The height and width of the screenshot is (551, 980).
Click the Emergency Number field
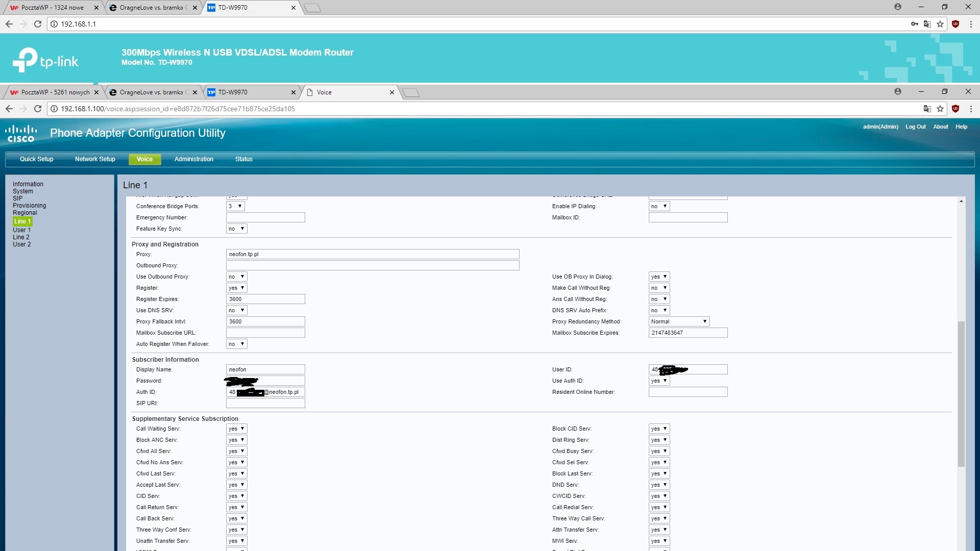[x=265, y=217]
